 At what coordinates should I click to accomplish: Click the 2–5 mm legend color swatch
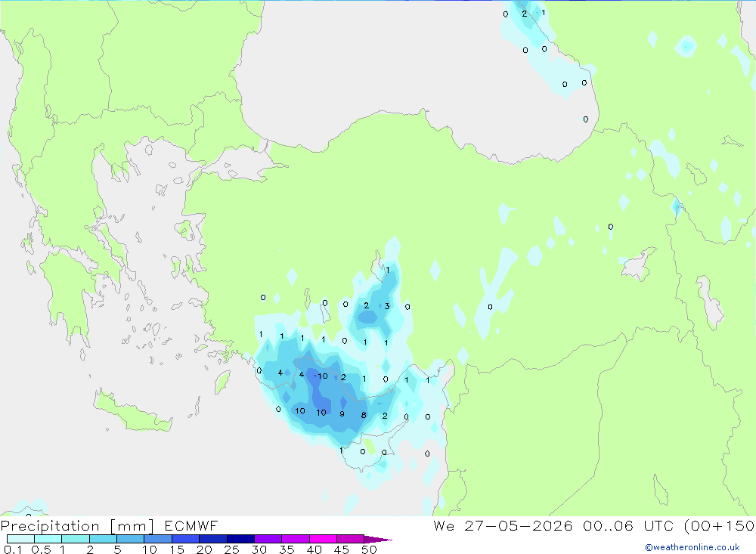tap(103, 539)
